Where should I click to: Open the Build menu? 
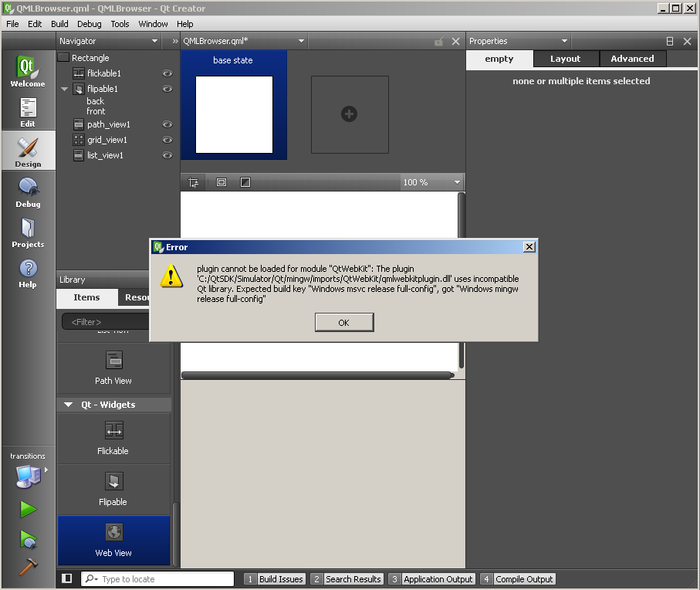click(x=59, y=24)
